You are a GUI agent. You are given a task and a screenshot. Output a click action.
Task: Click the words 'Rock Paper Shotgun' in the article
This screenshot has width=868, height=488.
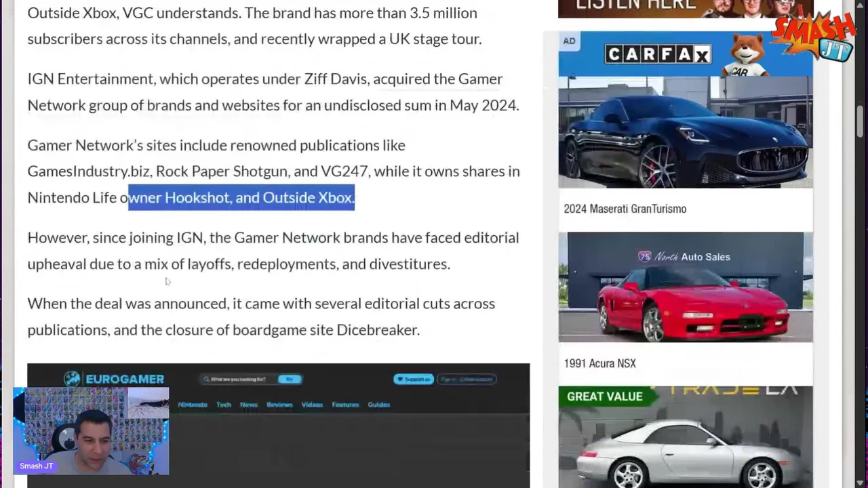click(222, 171)
